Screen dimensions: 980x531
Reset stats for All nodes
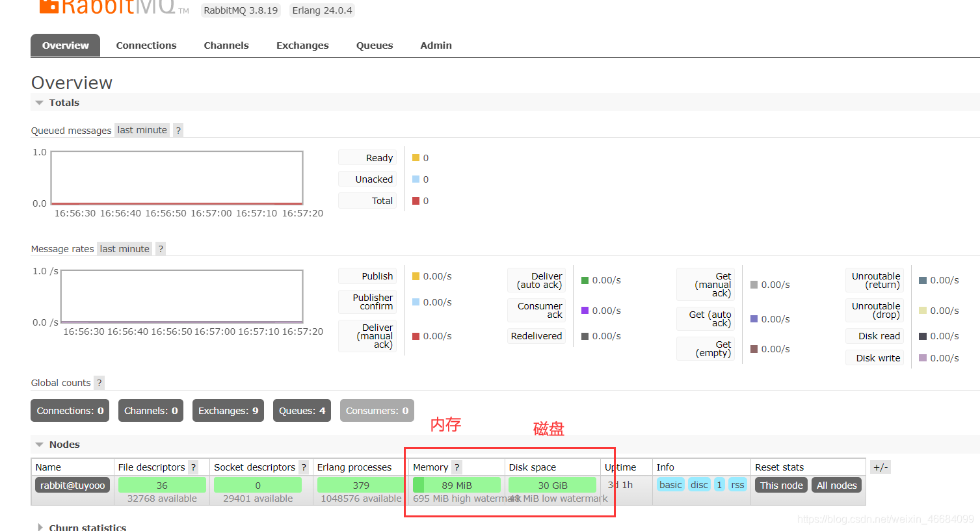[x=837, y=486]
